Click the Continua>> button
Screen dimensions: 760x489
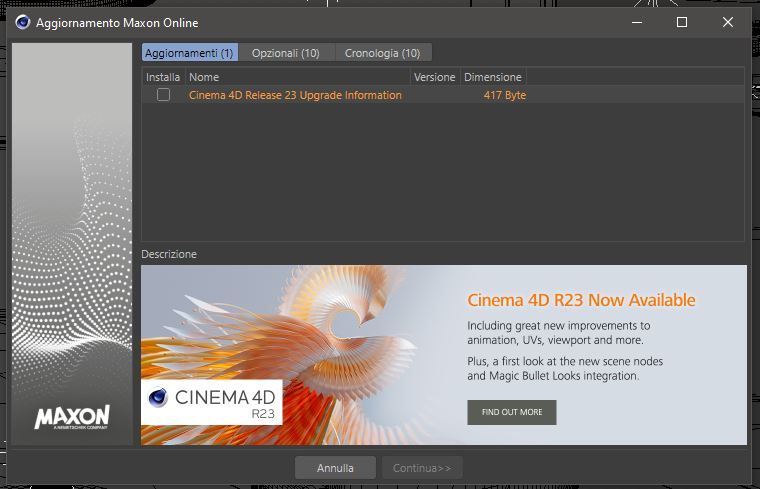[x=422, y=468]
